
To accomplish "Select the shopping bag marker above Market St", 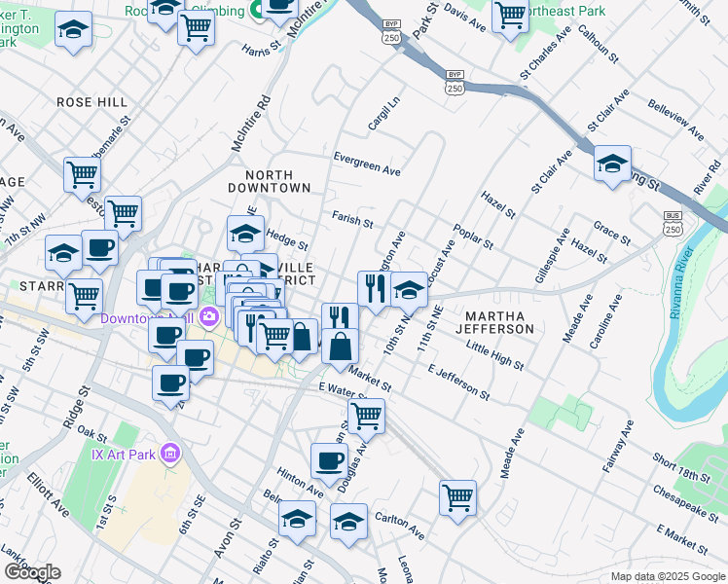I will pos(341,347).
